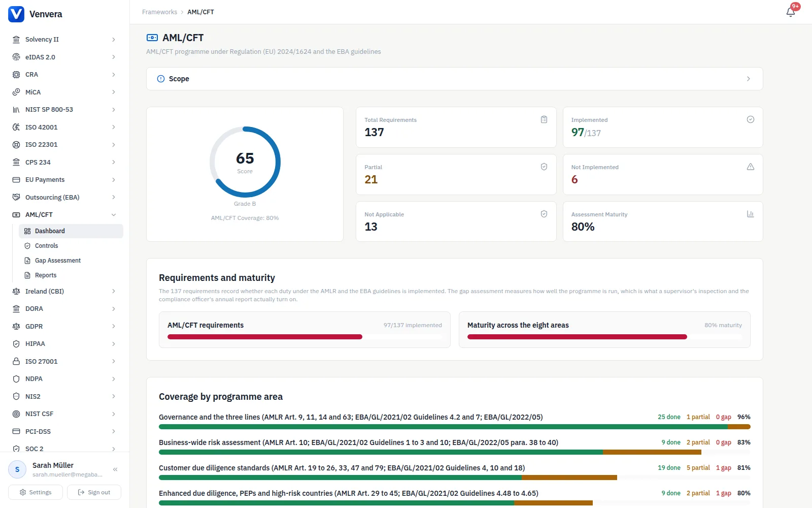812x508 pixels.
Task: Click the ISO 27001 lock icon
Action: [x=16, y=361]
